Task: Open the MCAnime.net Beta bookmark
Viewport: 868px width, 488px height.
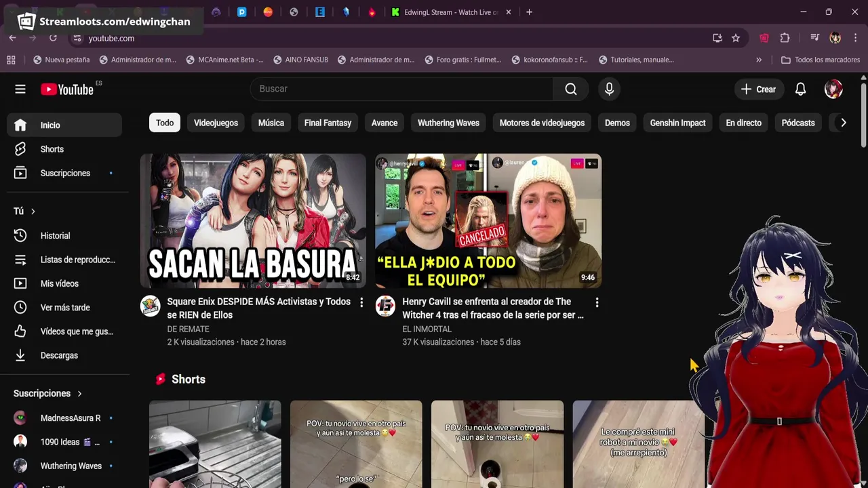Action: coord(224,60)
